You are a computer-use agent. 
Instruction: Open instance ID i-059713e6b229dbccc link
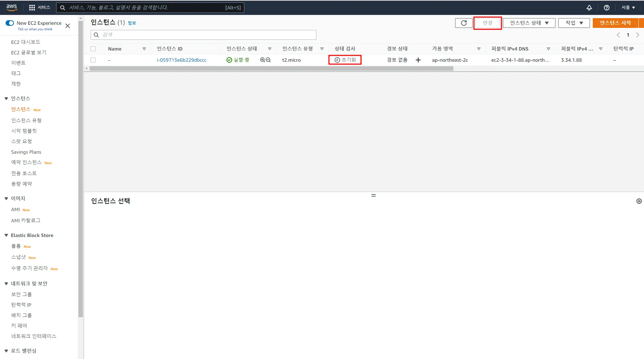[182, 60]
